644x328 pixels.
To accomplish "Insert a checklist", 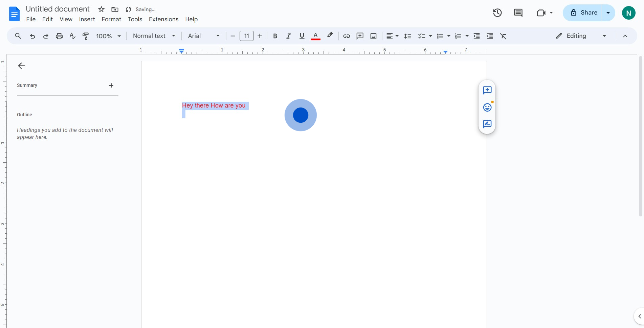I will point(421,36).
